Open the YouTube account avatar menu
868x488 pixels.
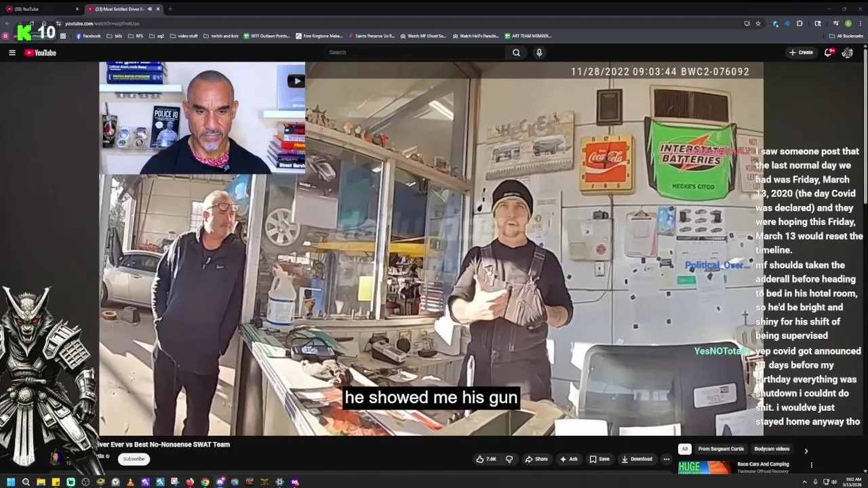point(847,52)
